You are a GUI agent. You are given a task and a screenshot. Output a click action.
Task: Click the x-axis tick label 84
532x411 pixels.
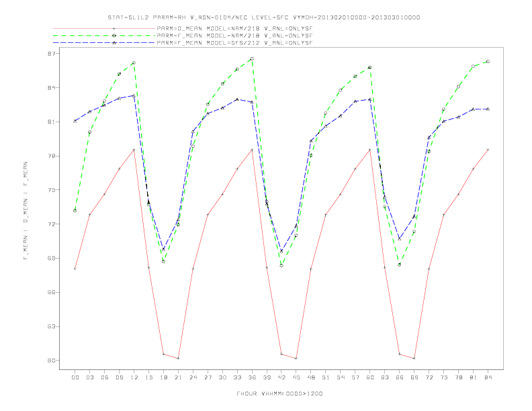click(x=488, y=377)
